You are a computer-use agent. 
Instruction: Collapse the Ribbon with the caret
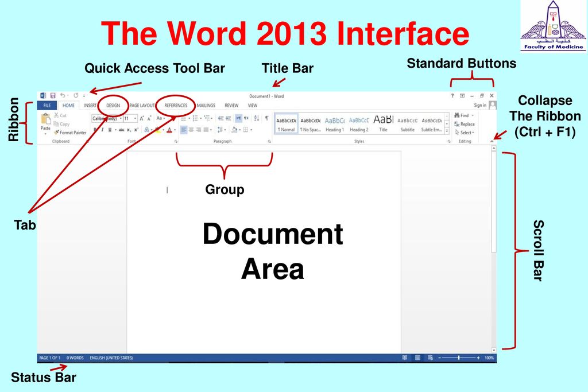(492, 141)
